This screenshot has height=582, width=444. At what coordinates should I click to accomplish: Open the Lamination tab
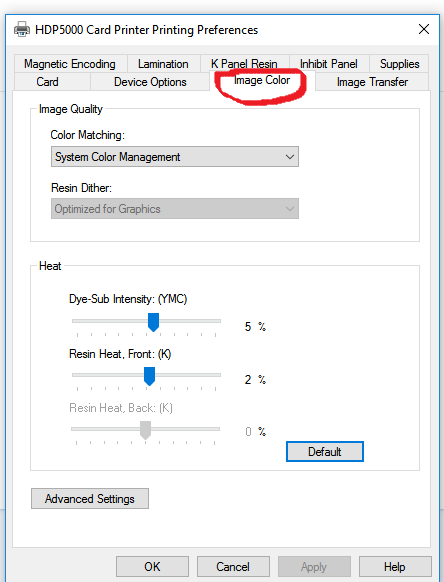point(163,64)
